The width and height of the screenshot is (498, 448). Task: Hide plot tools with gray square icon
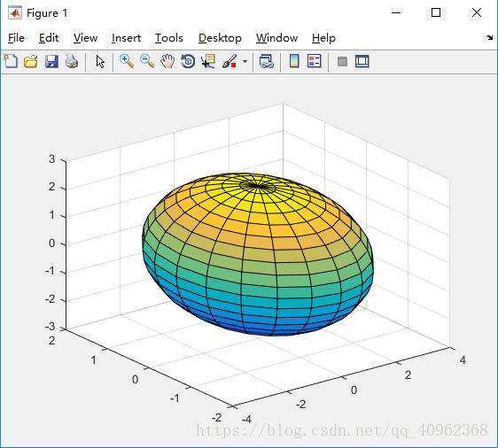[342, 61]
